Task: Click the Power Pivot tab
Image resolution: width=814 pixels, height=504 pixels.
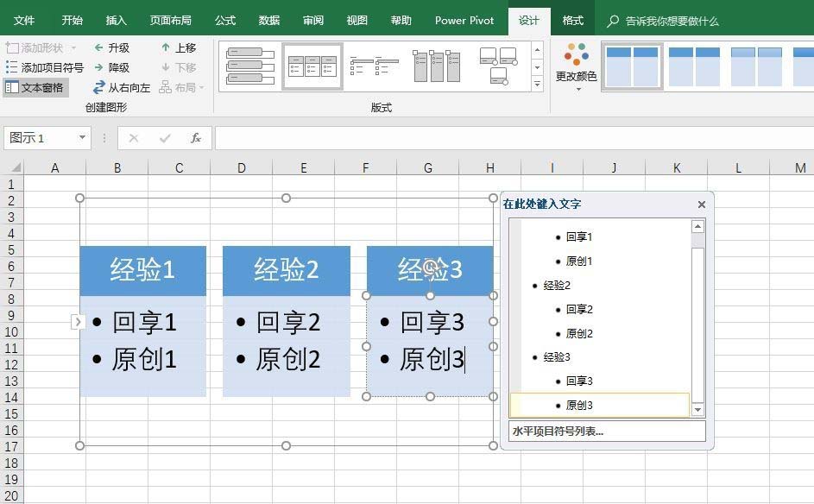Action: point(464,19)
